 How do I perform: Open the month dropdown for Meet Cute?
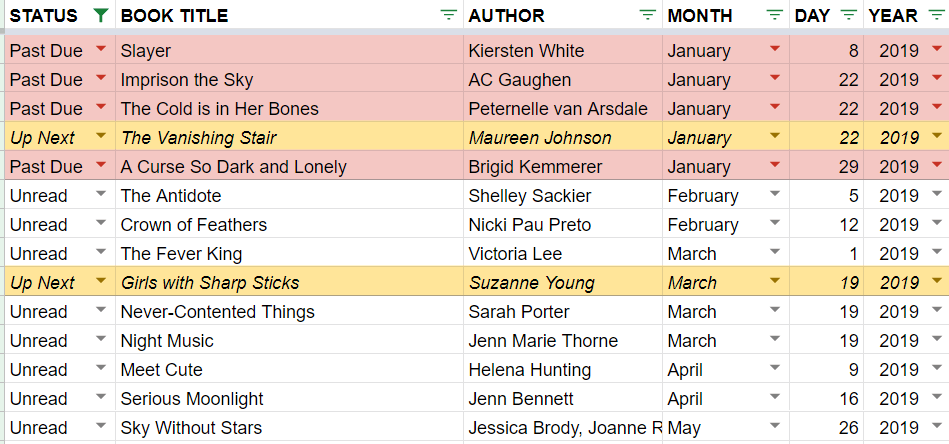775,368
